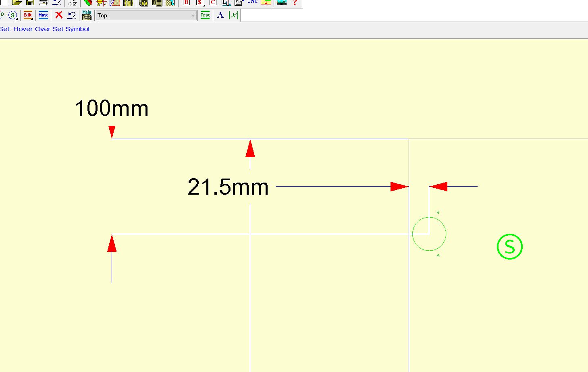
Task: Click the 100mm dimension label
Action: [x=112, y=109]
